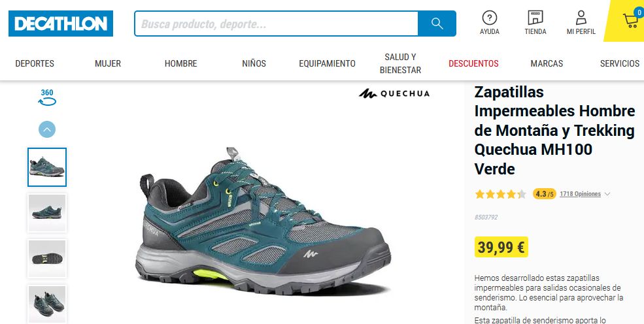Activate the 360 degree view icon
Viewport: 644px width, 324px height.
(47, 97)
